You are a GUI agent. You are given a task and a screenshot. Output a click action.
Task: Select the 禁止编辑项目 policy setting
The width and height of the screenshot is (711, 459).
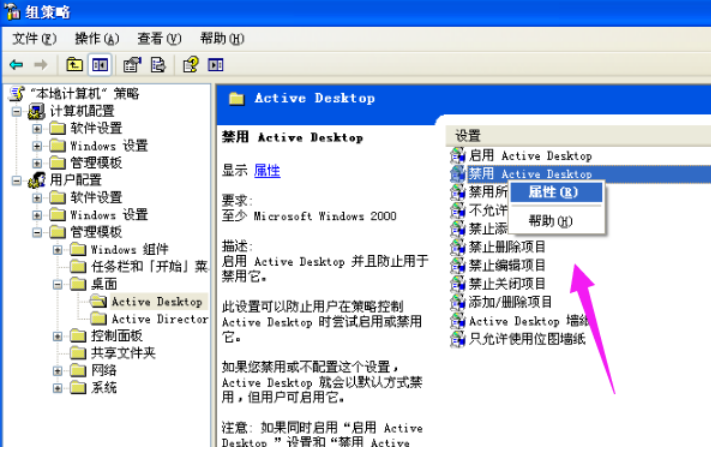507,265
